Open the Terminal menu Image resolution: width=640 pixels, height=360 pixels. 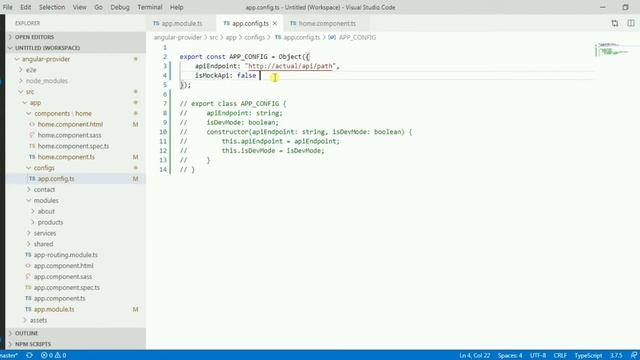pos(149,7)
